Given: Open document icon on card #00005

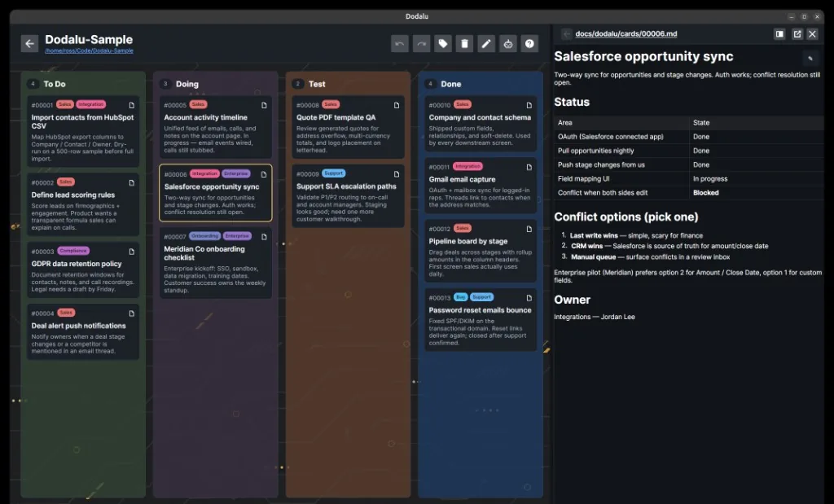Looking at the screenshot, I should tap(264, 105).
